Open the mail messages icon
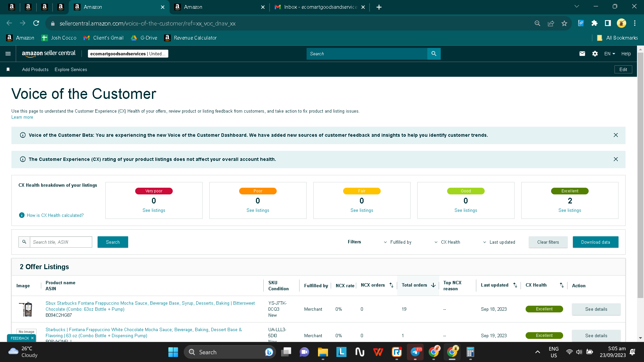The height and width of the screenshot is (362, 644). click(x=582, y=54)
